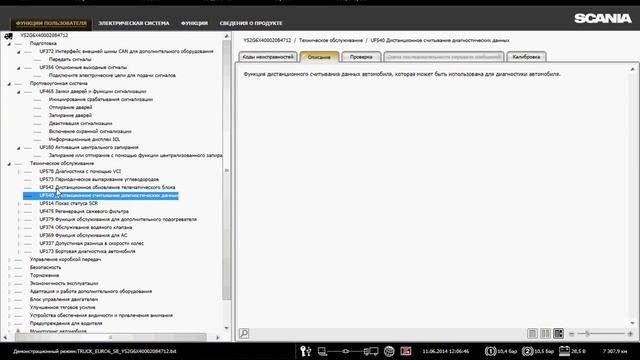Select UF173 Бортовая диагностика автомобиля
The height and width of the screenshot is (360, 640).
click(87, 251)
